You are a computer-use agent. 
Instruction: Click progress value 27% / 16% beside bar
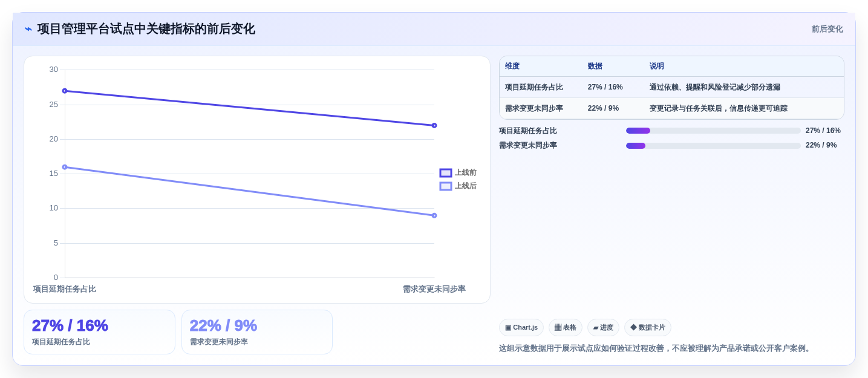[x=823, y=131]
